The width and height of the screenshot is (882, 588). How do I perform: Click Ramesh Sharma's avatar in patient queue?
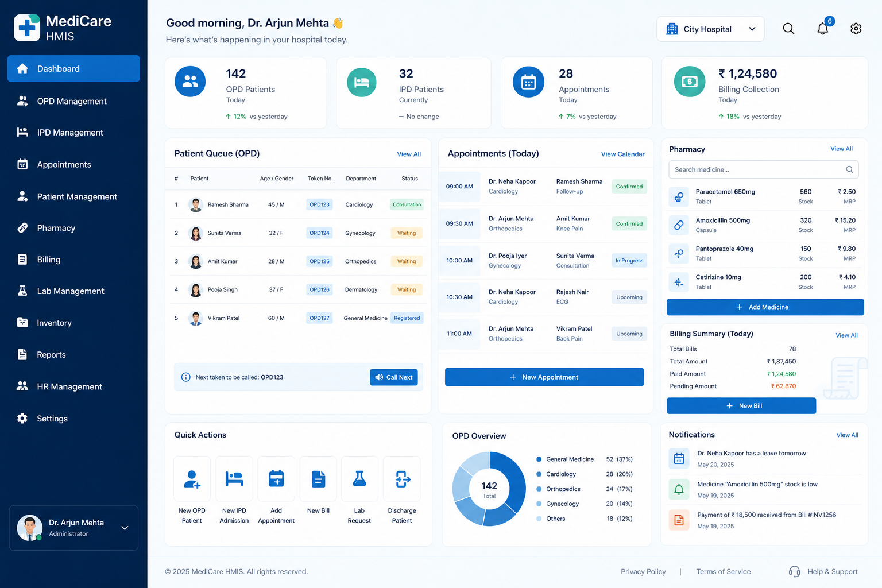196,205
